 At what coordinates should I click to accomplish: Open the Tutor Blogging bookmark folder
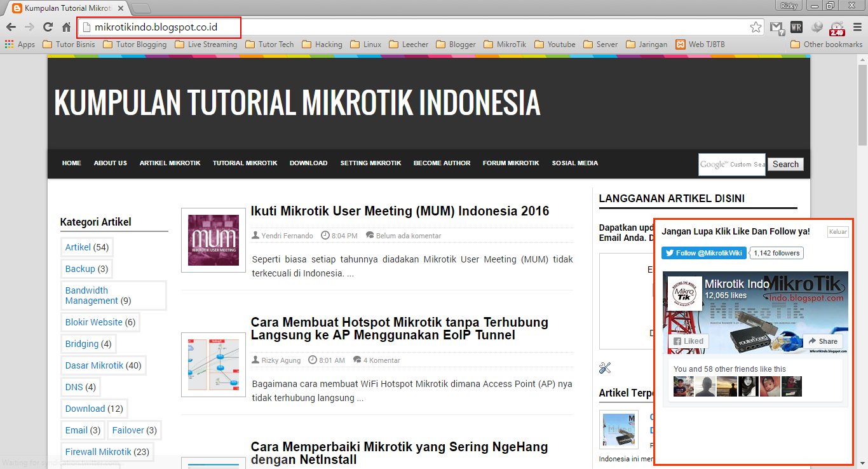[x=135, y=44]
